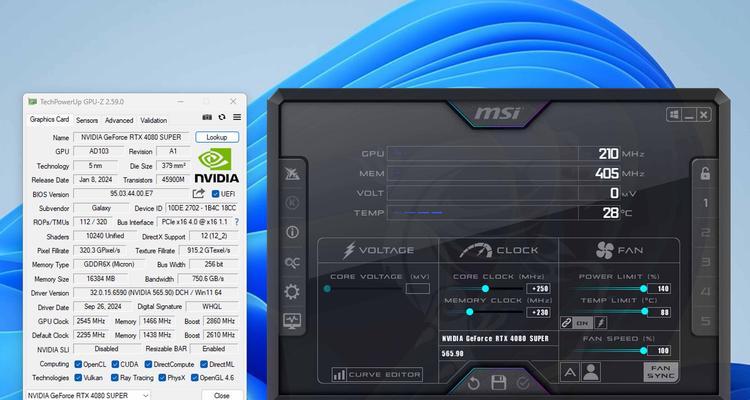Click Core Voltage slider handle
The width and height of the screenshot is (750, 400).
tap(327, 289)
